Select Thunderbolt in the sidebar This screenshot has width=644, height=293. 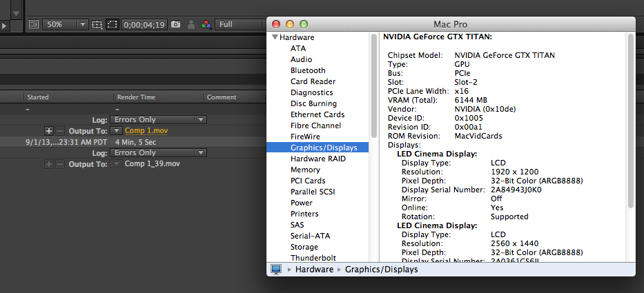[313, 258]
